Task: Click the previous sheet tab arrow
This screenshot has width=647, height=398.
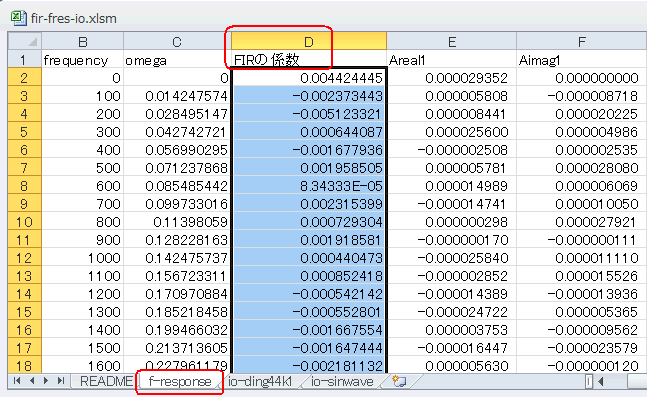Action: (32, 381)
